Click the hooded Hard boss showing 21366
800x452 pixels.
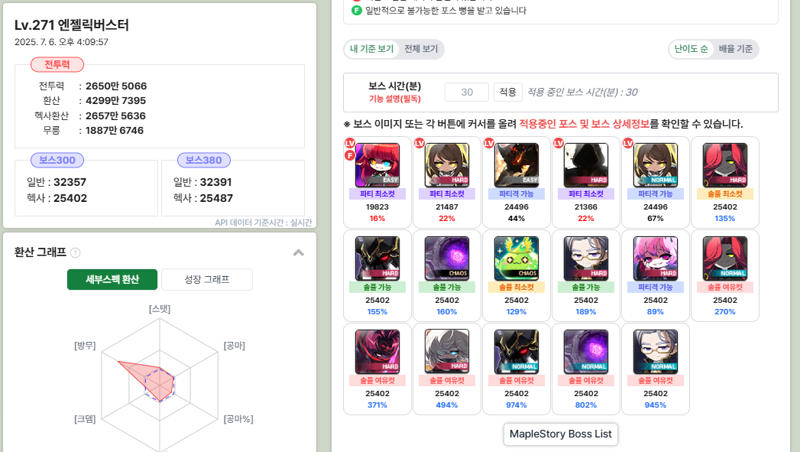coord(586,165)
